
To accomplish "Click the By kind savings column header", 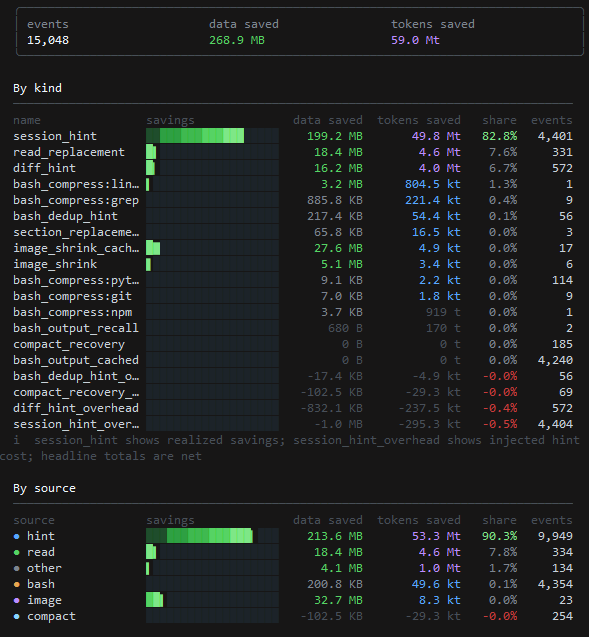I will tap(170, 120).
